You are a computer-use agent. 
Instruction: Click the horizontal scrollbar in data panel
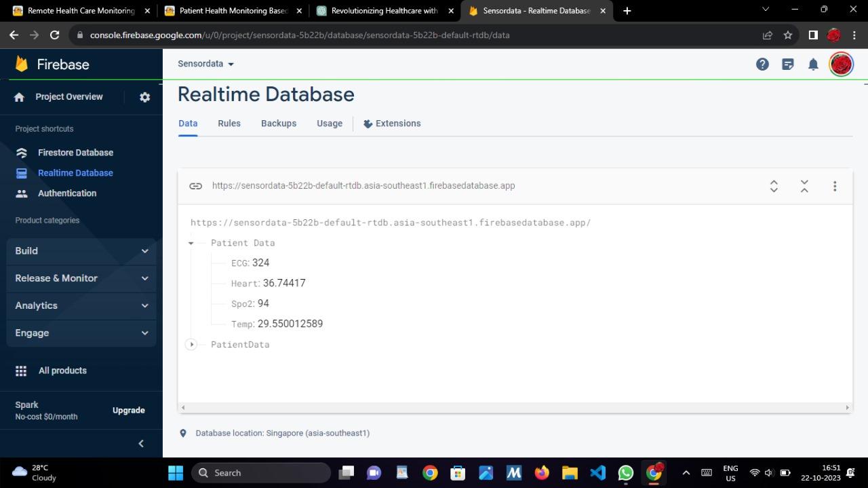coord(515,408)
